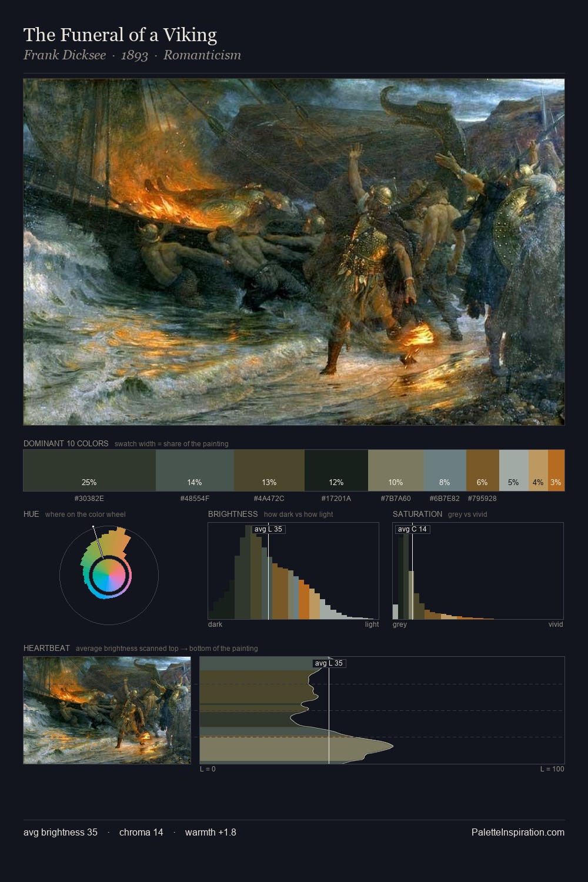Click the 'SATURATION' section heading

pos(417,514)
